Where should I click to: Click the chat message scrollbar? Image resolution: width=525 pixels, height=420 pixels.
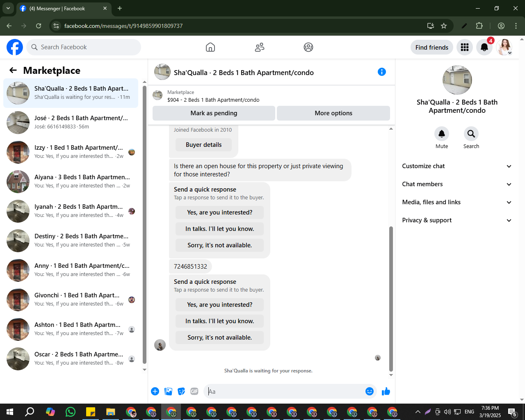391,299
